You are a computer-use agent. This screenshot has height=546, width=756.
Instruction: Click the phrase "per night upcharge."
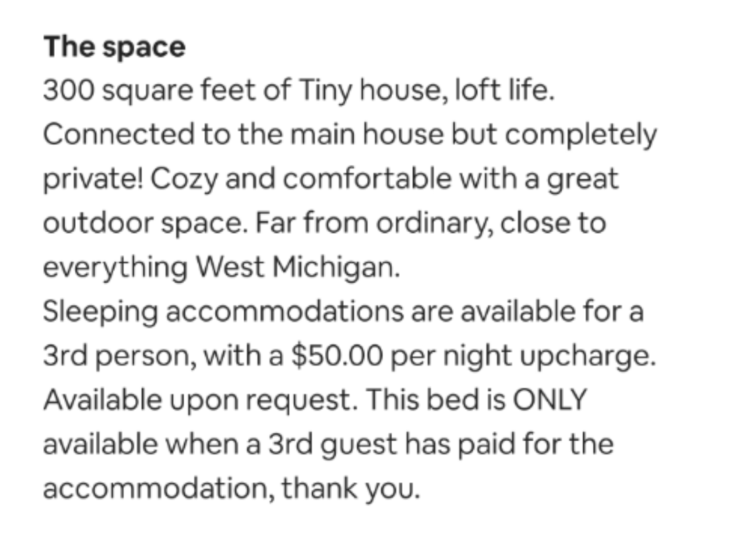[523, 356]
